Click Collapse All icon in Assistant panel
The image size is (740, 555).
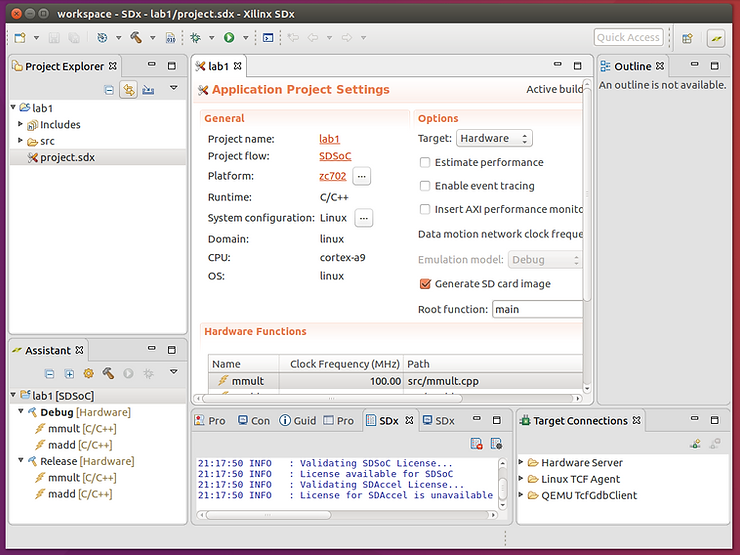pyautogui.click(x=50, y=374)
